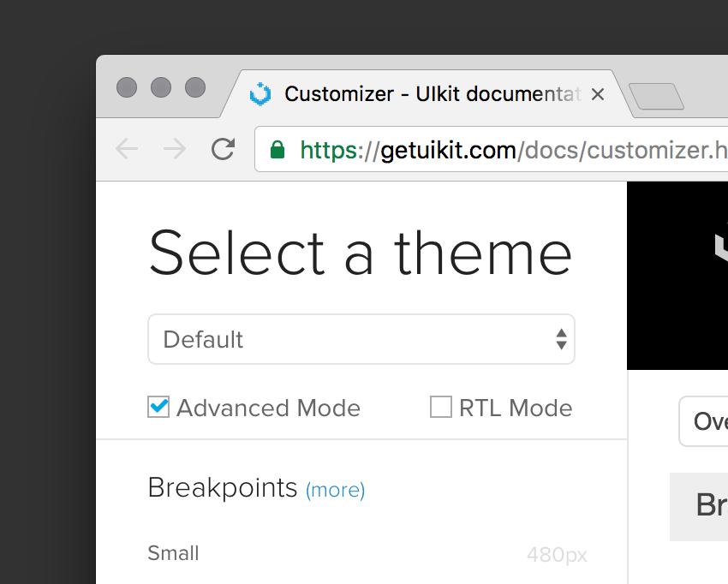This screenshot has height=584, width=728.
Task: Navigate forward using the right arrow
Action: tap(174, 149)
